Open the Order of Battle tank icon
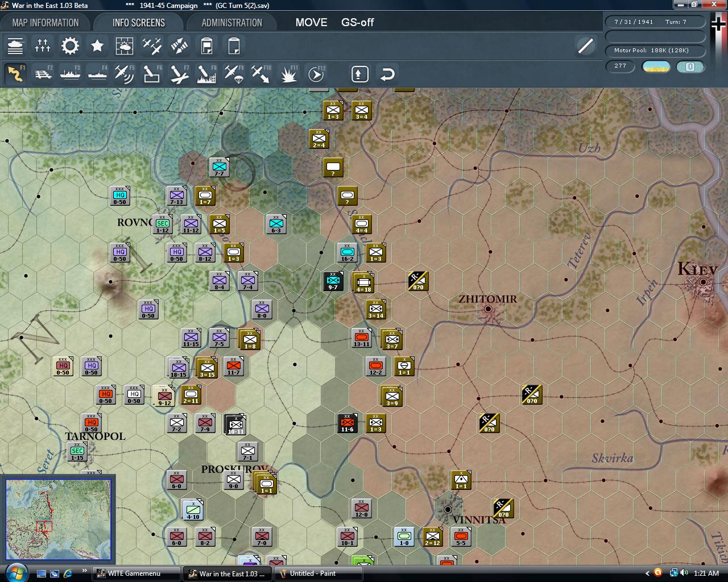Image resolution: width=728 pixels, height=582 pixels. (x=15, y=46)
